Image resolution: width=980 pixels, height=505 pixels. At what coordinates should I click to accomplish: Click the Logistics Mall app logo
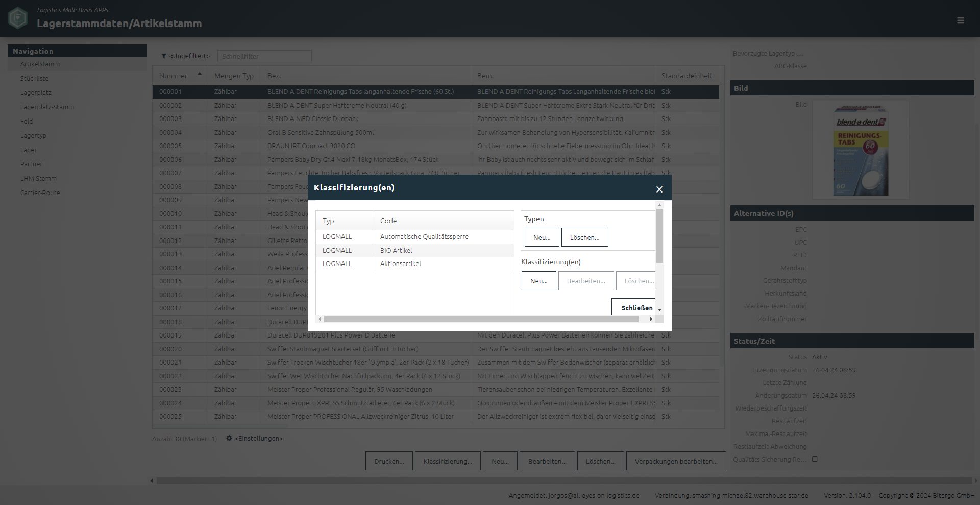[x=18, y=18]
